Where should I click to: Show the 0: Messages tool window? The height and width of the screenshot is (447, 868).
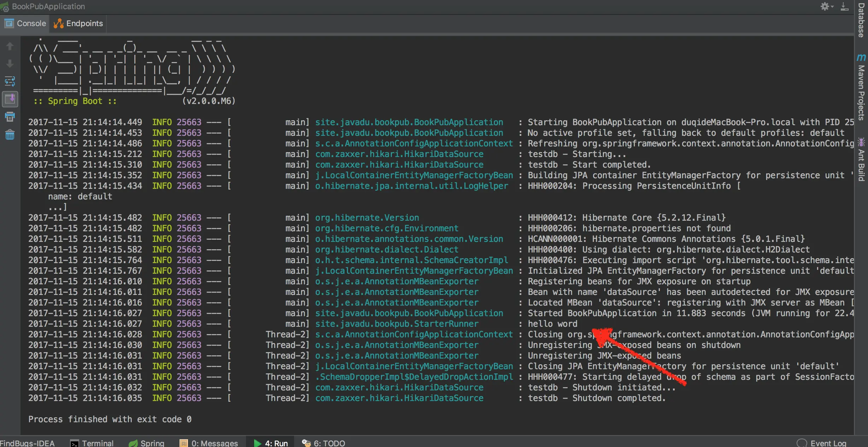(209, 443)
